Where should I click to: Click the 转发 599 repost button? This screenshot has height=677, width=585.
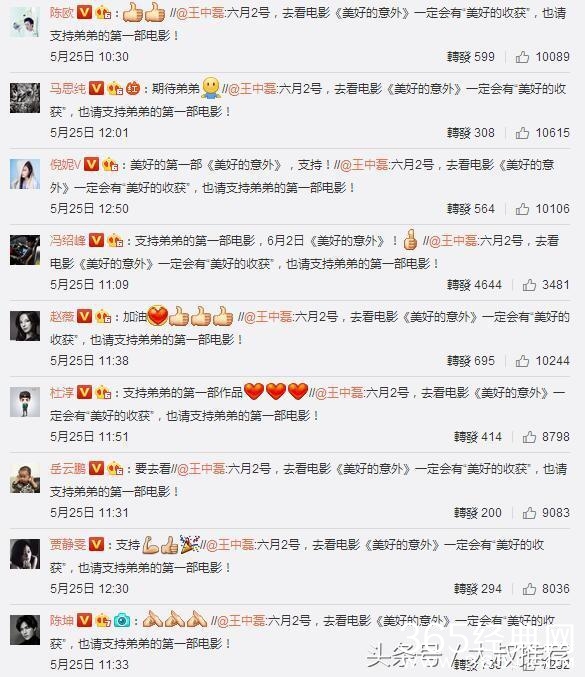point(471,57)
